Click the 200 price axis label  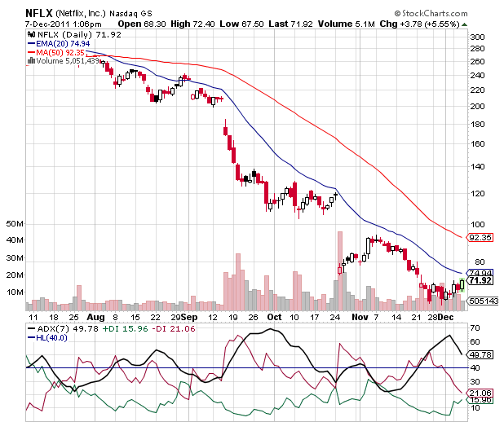tap(477, 107)
